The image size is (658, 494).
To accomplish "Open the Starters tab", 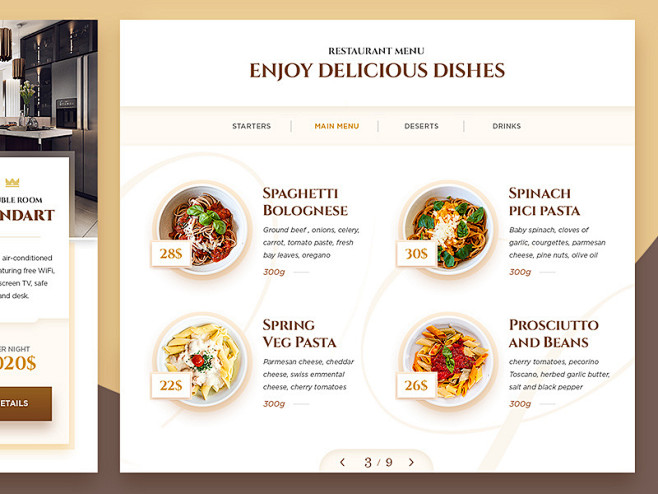I will coord(251,126).
